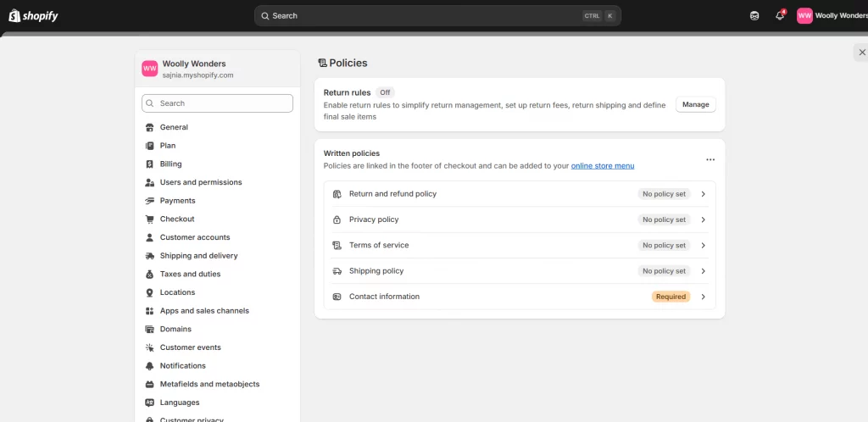Click the Shipping policy truck icon
Image resolution: width=868 pixels, height=422 pixels.
pyautogui.click(x=337, y=271)
